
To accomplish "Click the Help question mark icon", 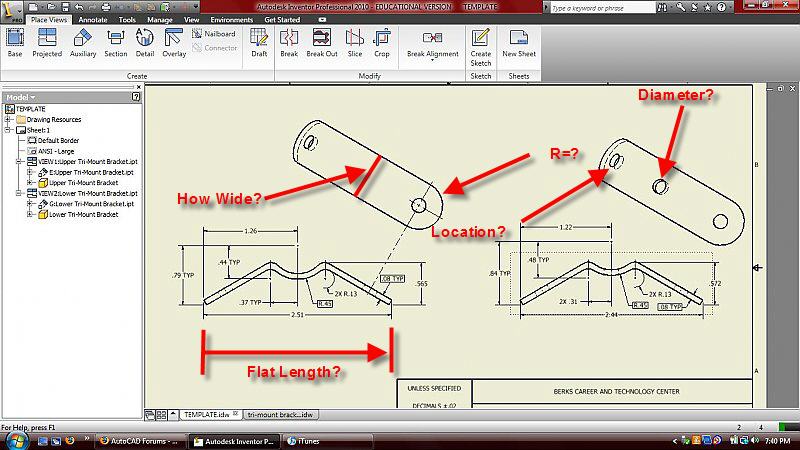I will (x=721, y=7).
